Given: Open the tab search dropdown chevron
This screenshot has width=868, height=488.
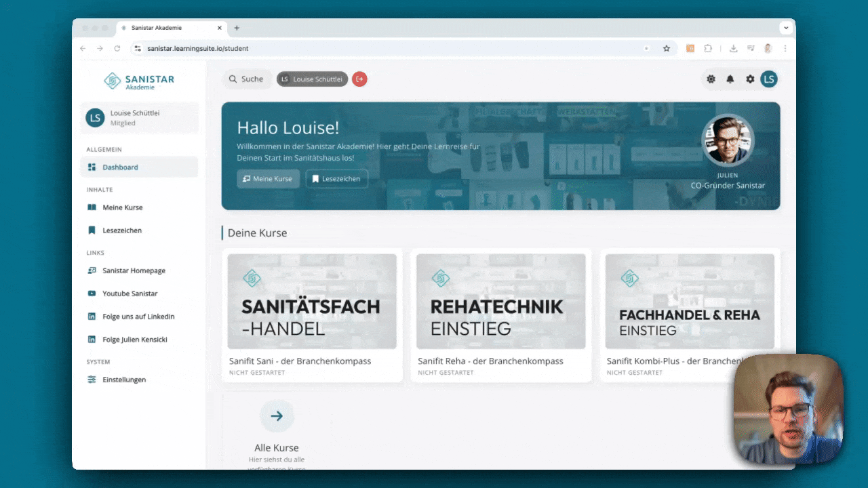Looking at the screenshot, I should coord(786,28).
